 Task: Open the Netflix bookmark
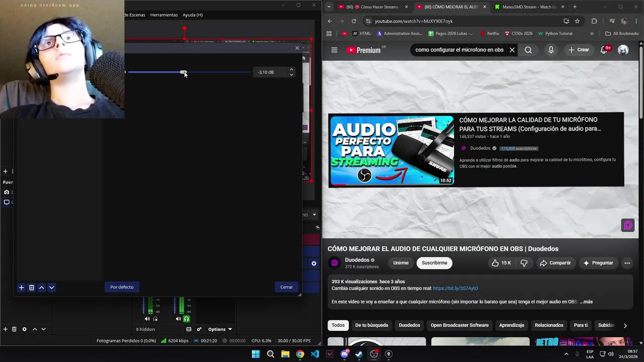coord(490,34)
